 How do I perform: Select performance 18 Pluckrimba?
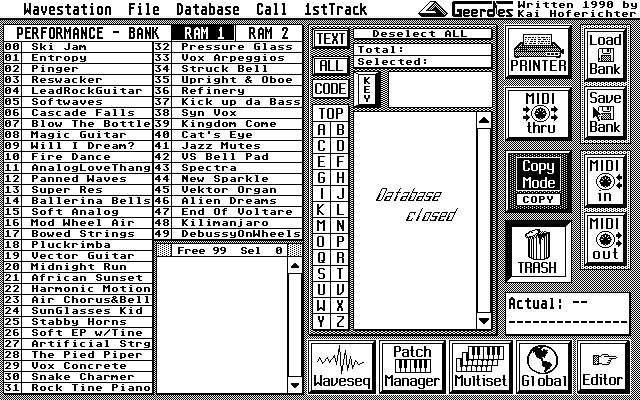[x=78, y=245]
